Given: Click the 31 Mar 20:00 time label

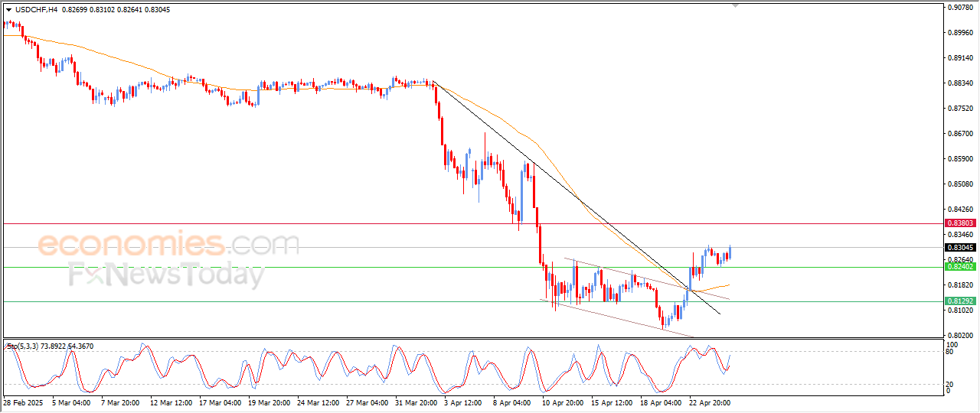Looking at the screenshot, I should pyautogui.click(x=415, y=402).
